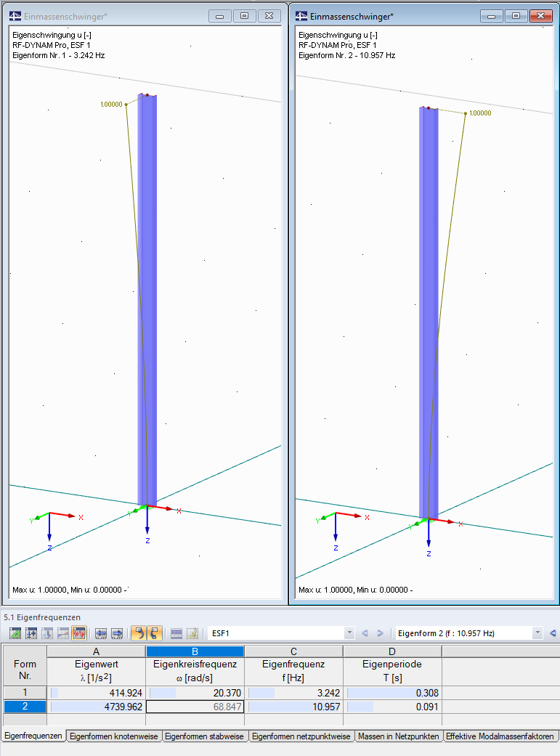Click Eigenwert cell 414.924

pyautogui.click(x=96, y=693)
